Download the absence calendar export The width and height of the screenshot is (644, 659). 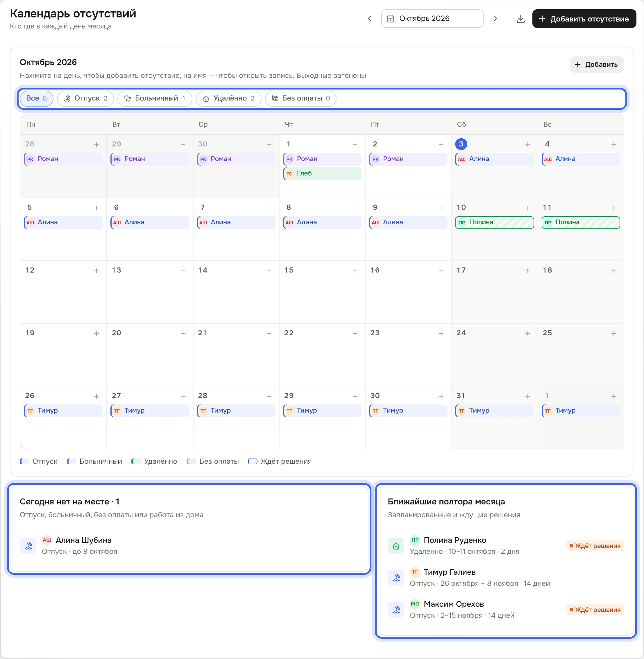click(x=520, y=19)
